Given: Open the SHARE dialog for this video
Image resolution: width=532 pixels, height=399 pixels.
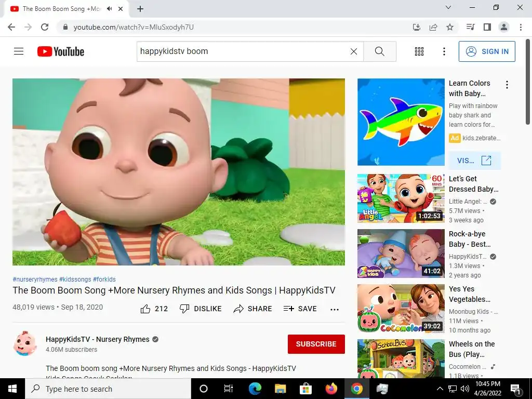Looking at the screenshot, I should (x=253, y=309).
